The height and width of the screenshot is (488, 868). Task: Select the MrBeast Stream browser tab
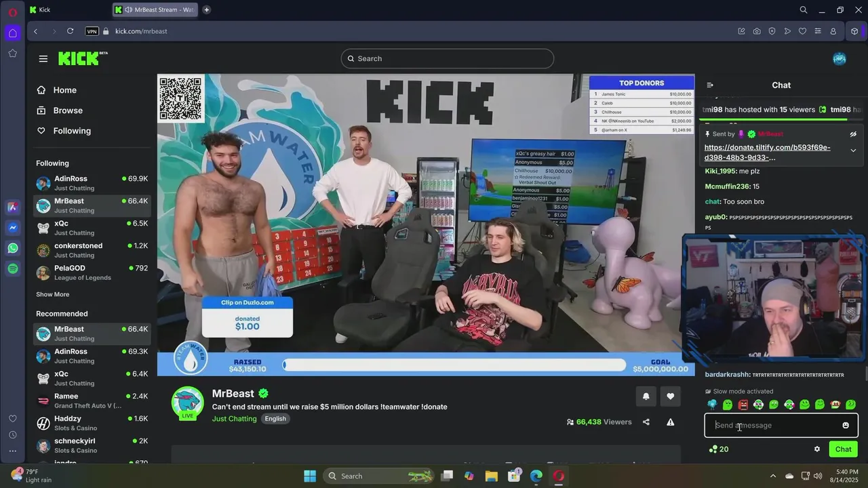click(x=156, y=9)
